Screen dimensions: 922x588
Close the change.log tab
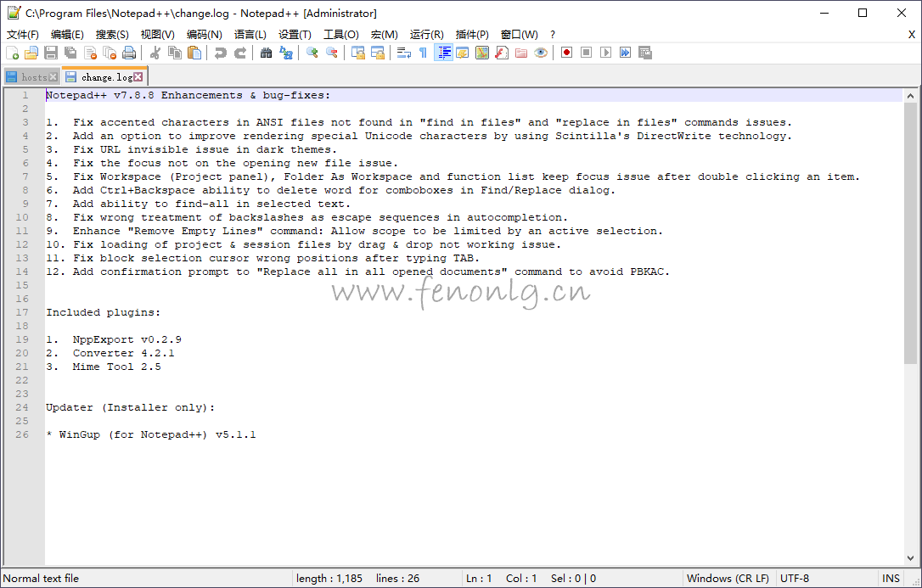(138, 77)
